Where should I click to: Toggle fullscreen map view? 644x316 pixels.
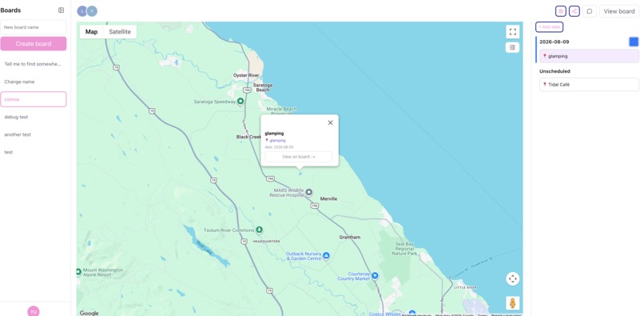(513, 32)
